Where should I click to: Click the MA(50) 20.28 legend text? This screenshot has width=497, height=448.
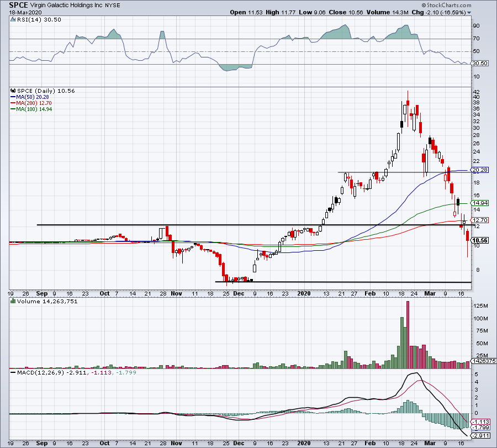coord(33,97)
